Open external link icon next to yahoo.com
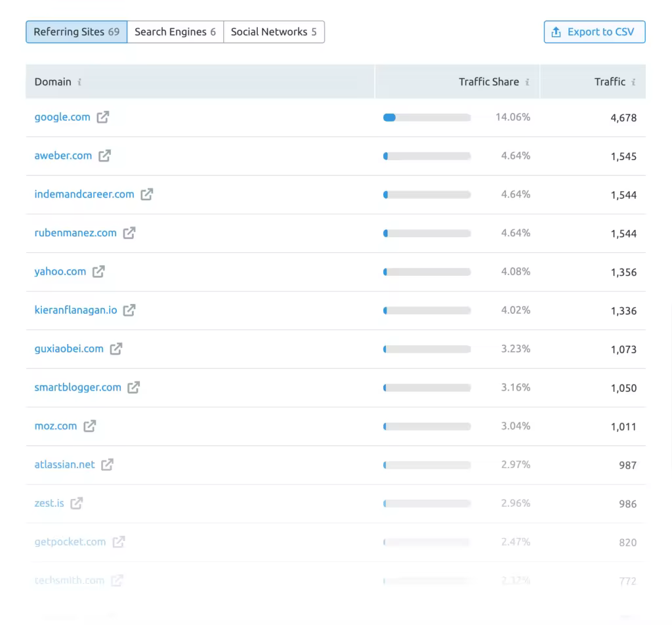 coord(98,271)
